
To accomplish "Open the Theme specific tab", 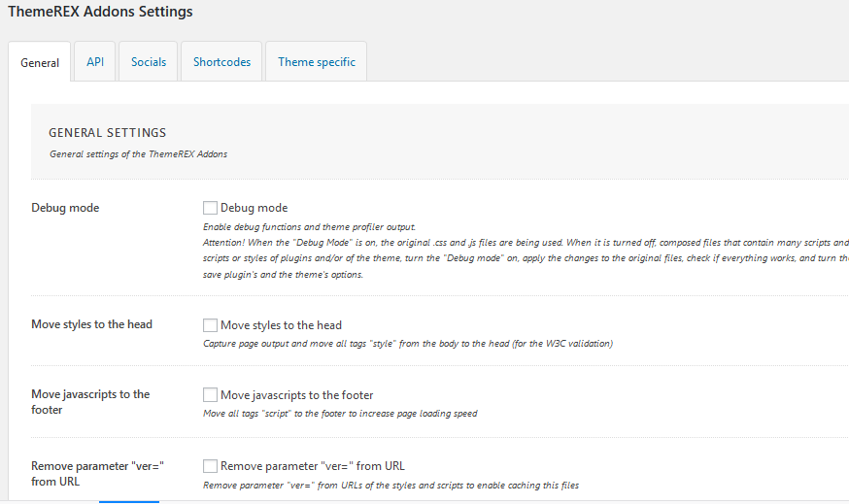I will click(x=317, y=61).
